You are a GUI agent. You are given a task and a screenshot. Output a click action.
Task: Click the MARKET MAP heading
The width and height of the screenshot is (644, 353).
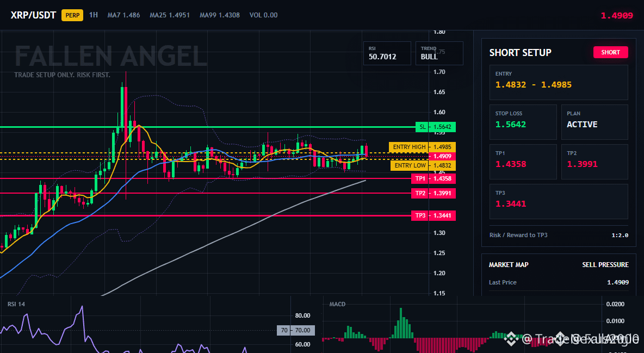[x=509, y=265]
